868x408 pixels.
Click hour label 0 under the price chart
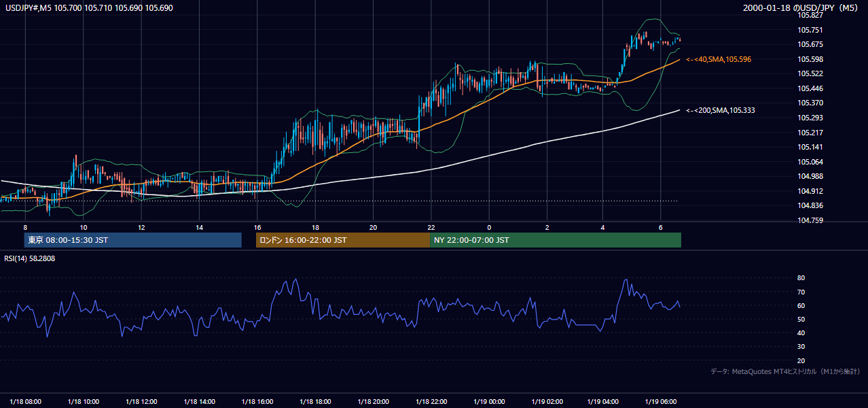tap(489, 226)
